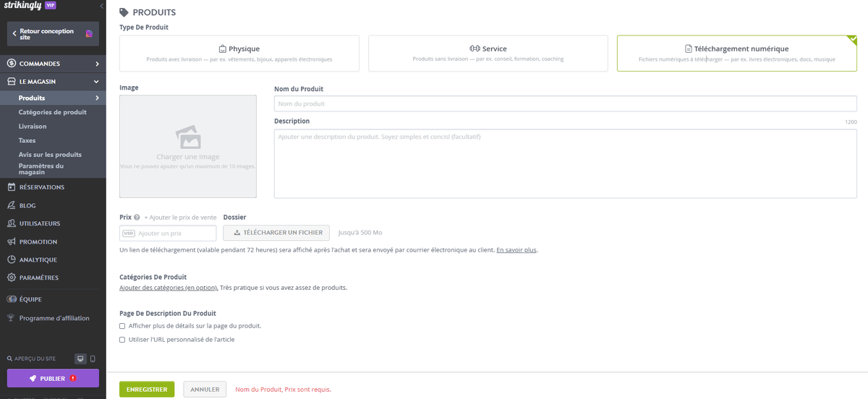Screen dimensions: 868x399
Task: Click the Programme d'affiliation trophy icon
Action: click(12, 318)
